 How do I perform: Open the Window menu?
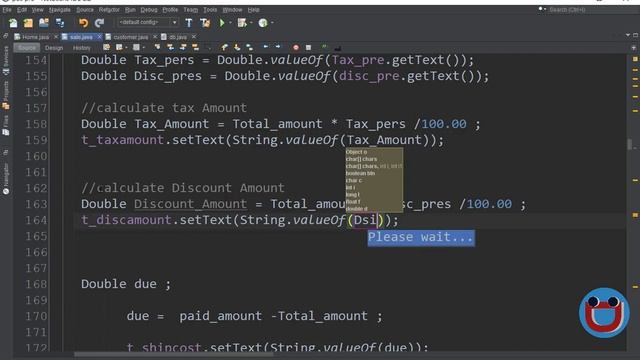pos(232,10)
